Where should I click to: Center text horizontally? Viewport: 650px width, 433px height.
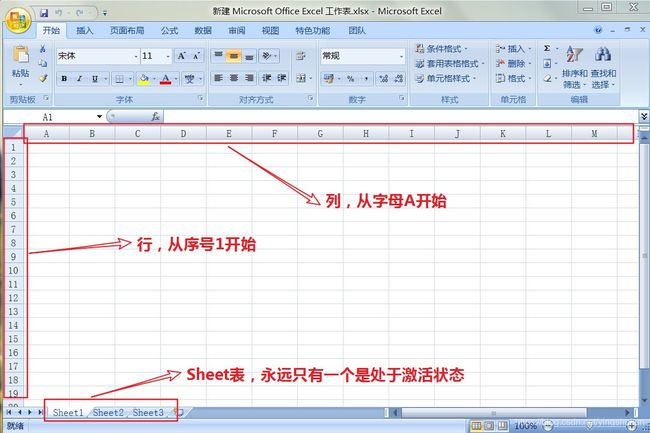pyautogui.click(x=234, y=78)
